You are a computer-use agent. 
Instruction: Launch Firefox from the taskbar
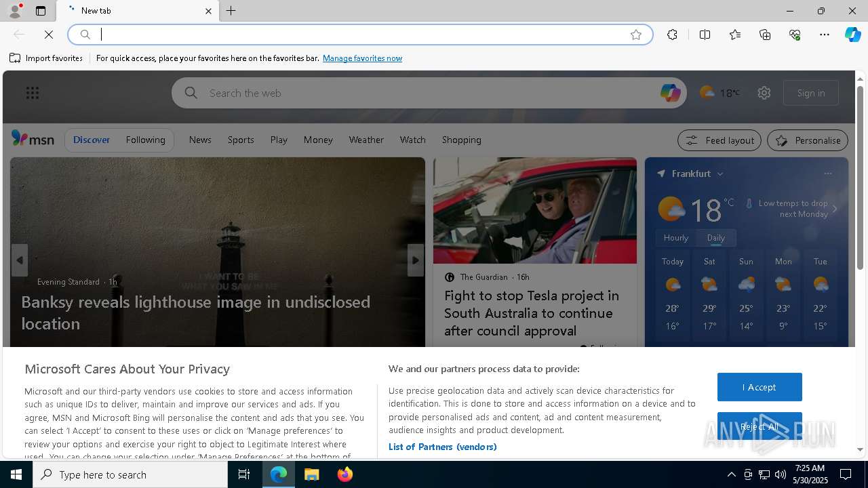[x=345, y=474]
